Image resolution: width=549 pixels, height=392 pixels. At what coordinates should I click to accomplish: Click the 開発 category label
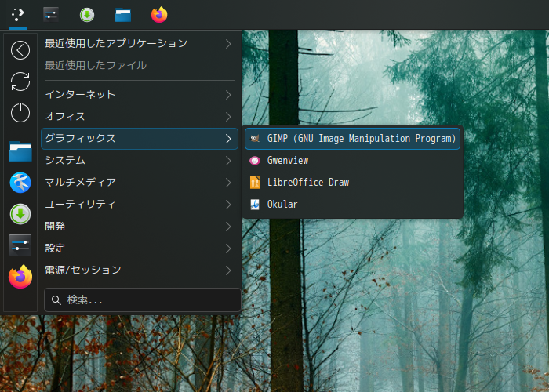click(55, 227)
